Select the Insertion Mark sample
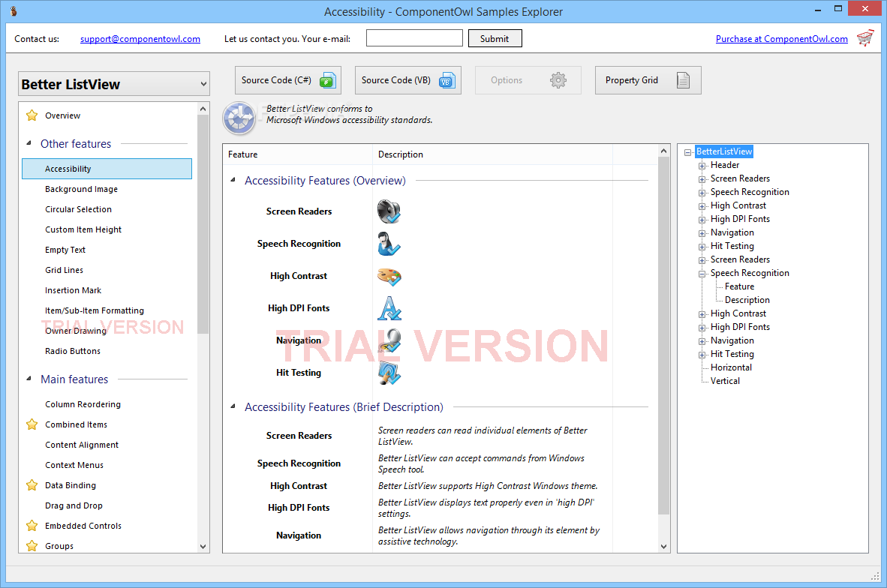This screenshot has height=588, width=887. pyautogui.click(x=73, y=290)
